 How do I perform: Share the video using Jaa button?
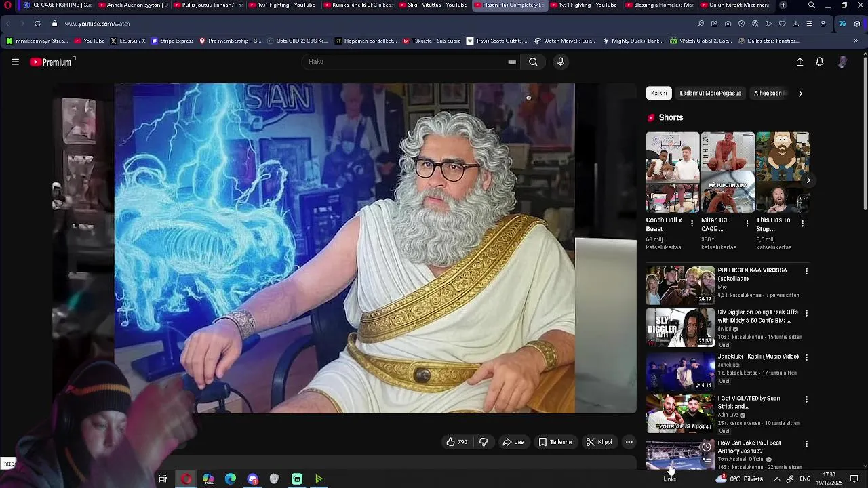[513, 442]
